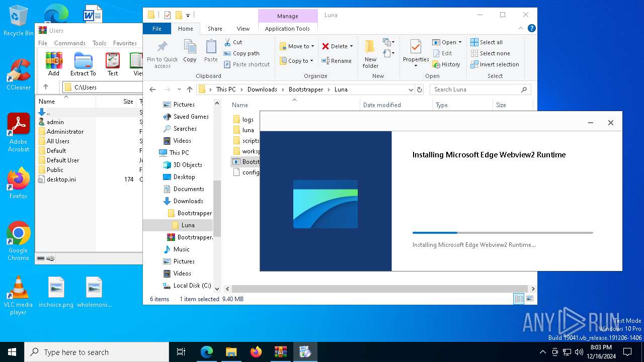The width and height of the screenshot is (644, 362).
Task: Switch to the View ribbon tab
Action: (243, 29)
